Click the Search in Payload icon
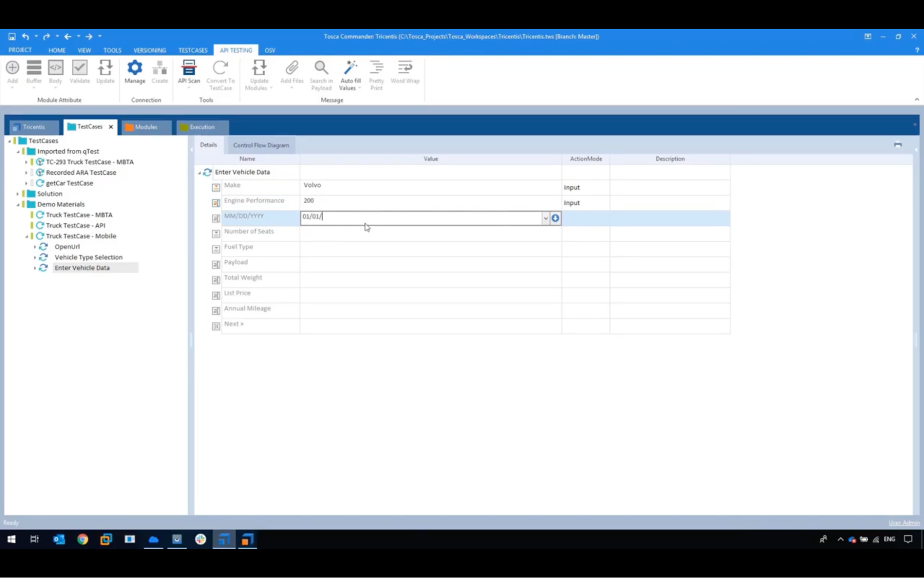Viewport: 924px width, 578px height. [321, 68]
